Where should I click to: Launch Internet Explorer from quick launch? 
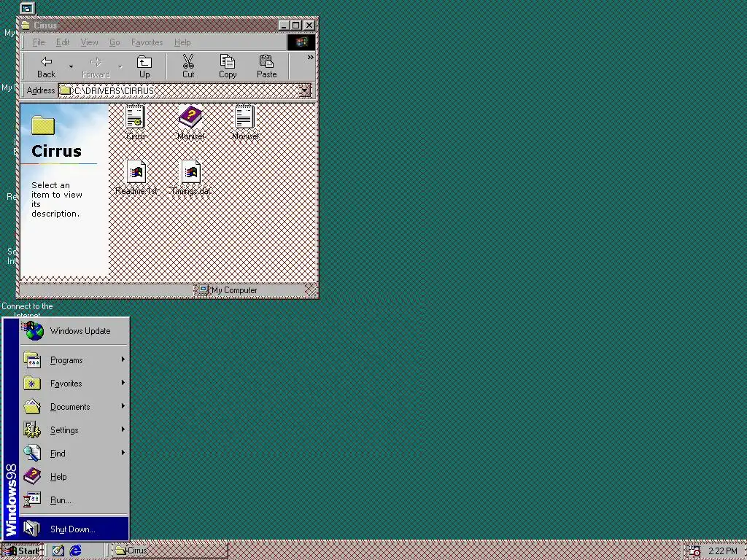(x=75, y=551)
